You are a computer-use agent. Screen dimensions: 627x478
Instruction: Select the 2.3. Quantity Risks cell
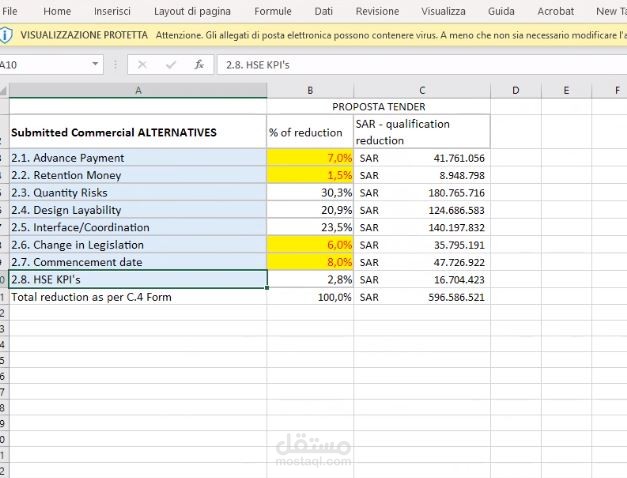pyautogui.click(x=138, y=192)
